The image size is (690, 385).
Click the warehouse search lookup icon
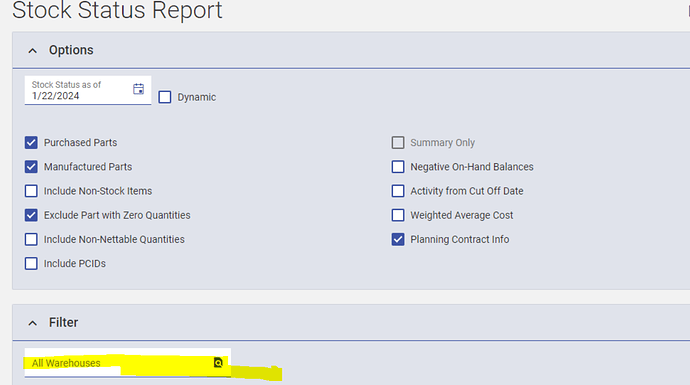tap(218, 363)
